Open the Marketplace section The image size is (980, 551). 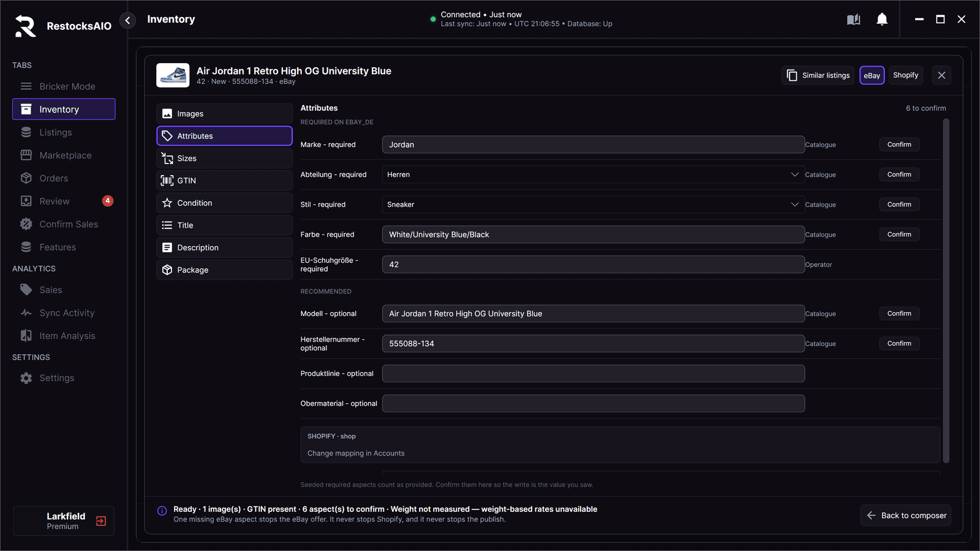(64, 156)
